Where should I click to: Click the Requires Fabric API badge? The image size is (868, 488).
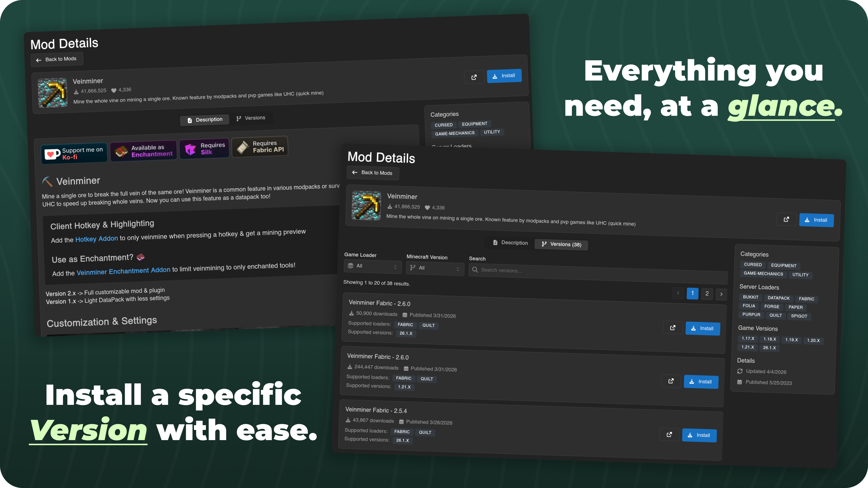pyautogui.click(x=260, y=146)
